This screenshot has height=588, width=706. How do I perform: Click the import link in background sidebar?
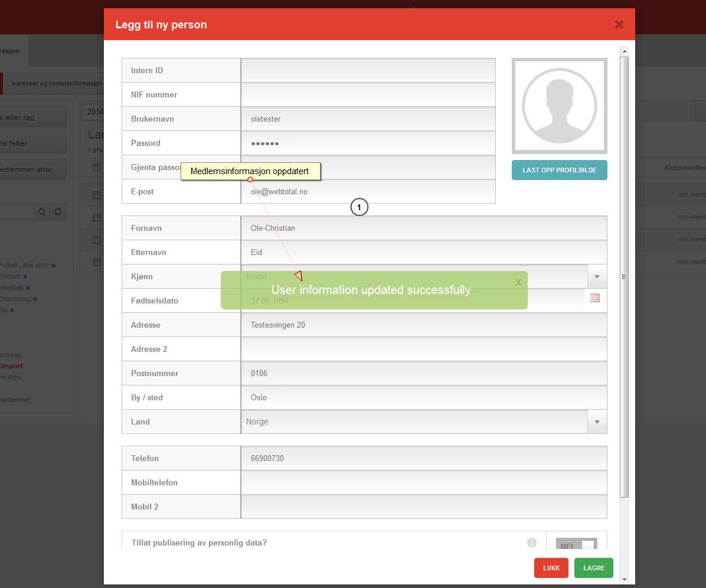pos(11,366)
